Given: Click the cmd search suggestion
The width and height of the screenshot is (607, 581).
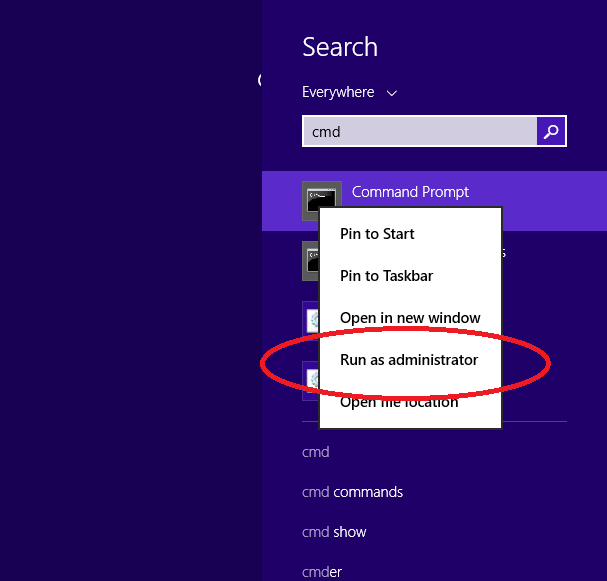Looking at the screenshot, I should pos(316,452).
